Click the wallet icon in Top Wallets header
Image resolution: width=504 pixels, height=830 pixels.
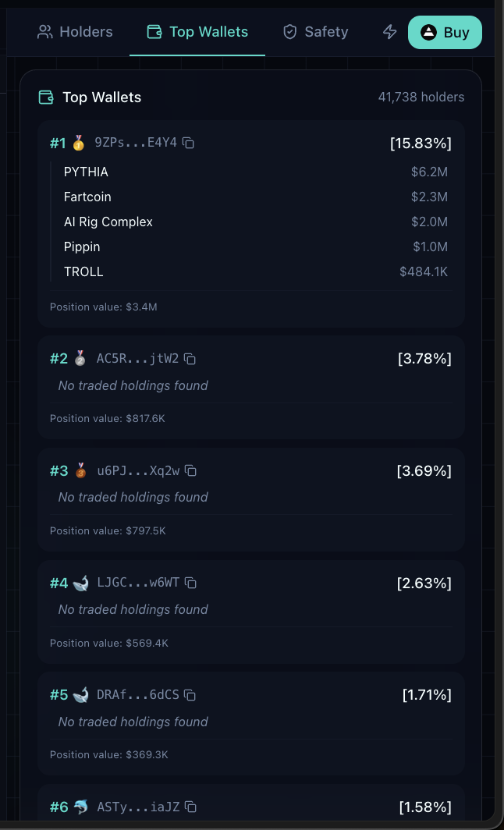(x=45, y=97)
